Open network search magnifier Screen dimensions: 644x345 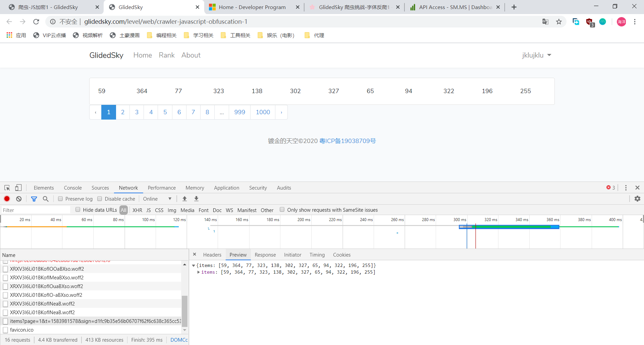tap(46, 199)
